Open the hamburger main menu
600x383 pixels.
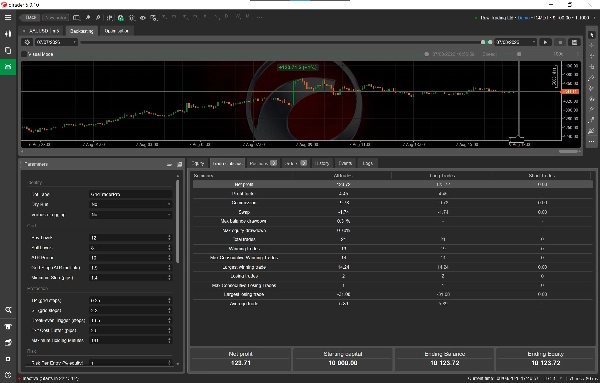pyautogui.click(x=8, y=18)
